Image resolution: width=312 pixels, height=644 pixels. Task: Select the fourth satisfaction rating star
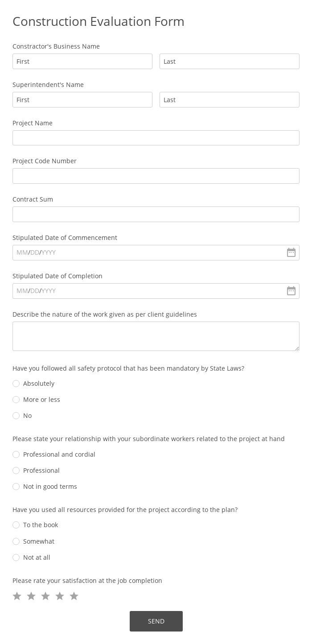coord(60,596)
